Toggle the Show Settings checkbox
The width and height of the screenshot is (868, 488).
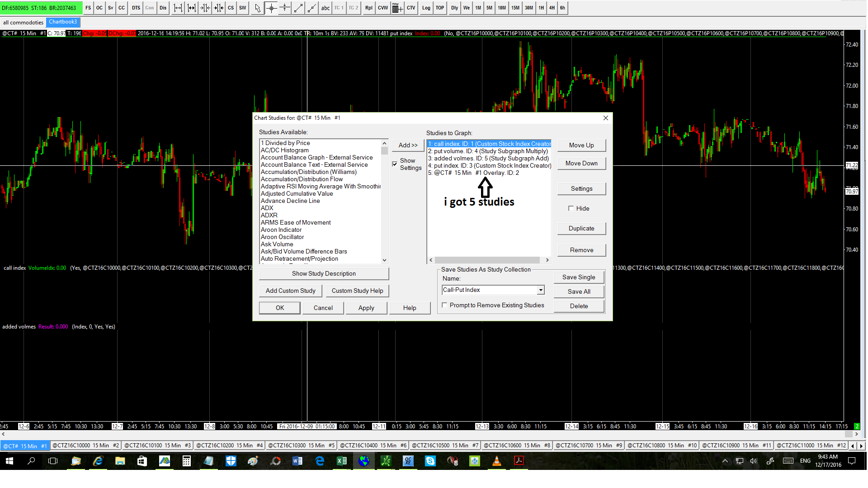click(395, 164)
